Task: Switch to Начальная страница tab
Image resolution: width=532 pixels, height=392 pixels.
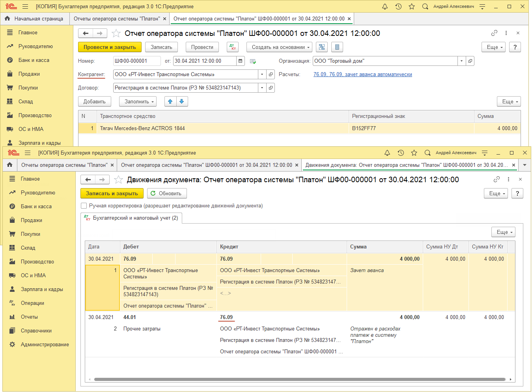Action: pos(35,19)
